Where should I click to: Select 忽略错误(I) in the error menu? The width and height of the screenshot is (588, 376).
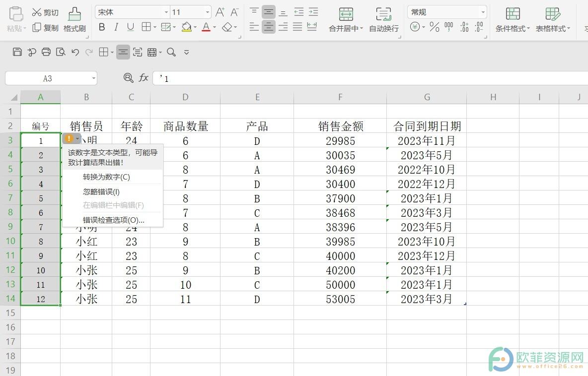[x=101, y=191]
